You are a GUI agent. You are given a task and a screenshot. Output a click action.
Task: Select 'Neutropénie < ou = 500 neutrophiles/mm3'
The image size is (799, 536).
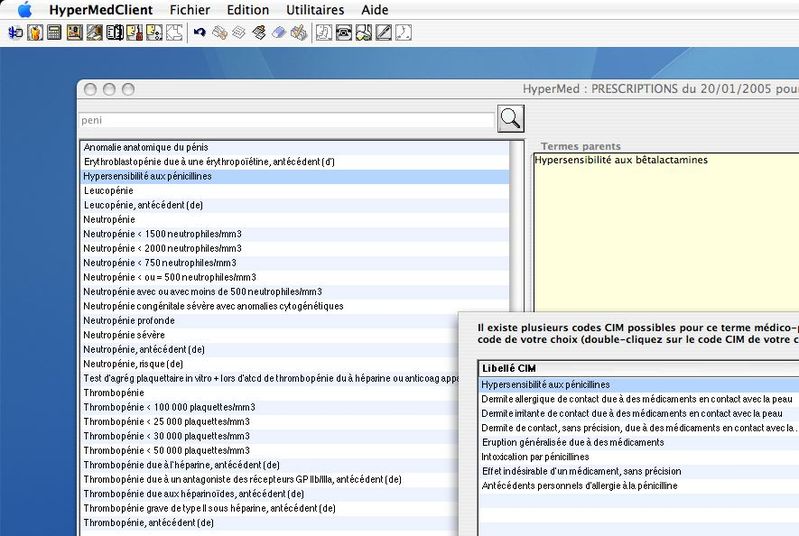coord(295,277)
